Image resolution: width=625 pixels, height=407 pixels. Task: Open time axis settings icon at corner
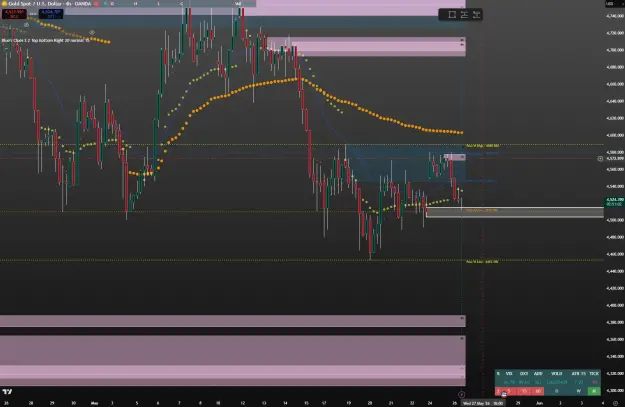point(615,403)
